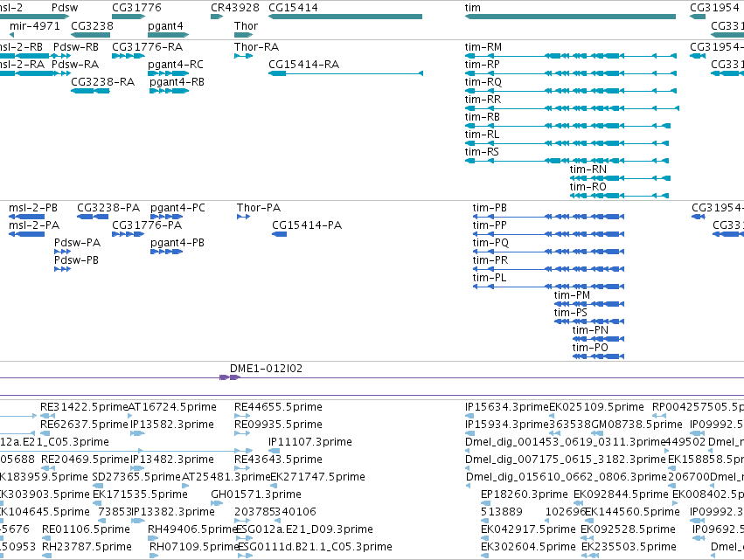Viewport: 744px width, 560px height.
Task: Select transcript tim-RP
Action: pos(571,73)
